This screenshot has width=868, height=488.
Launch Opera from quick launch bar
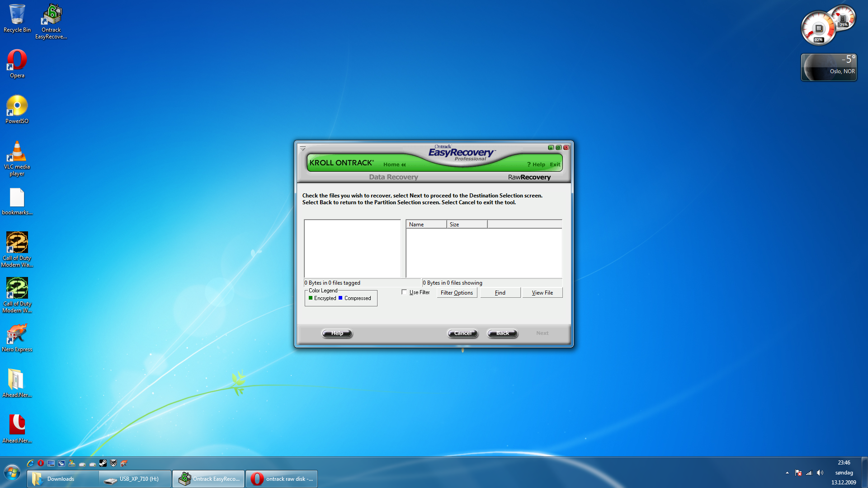[41, 463]
